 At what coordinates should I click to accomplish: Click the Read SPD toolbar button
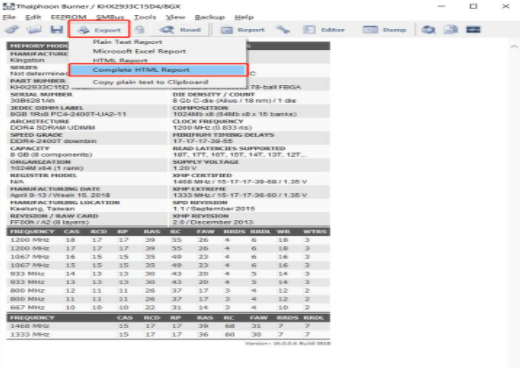click(x=180, y=30)
